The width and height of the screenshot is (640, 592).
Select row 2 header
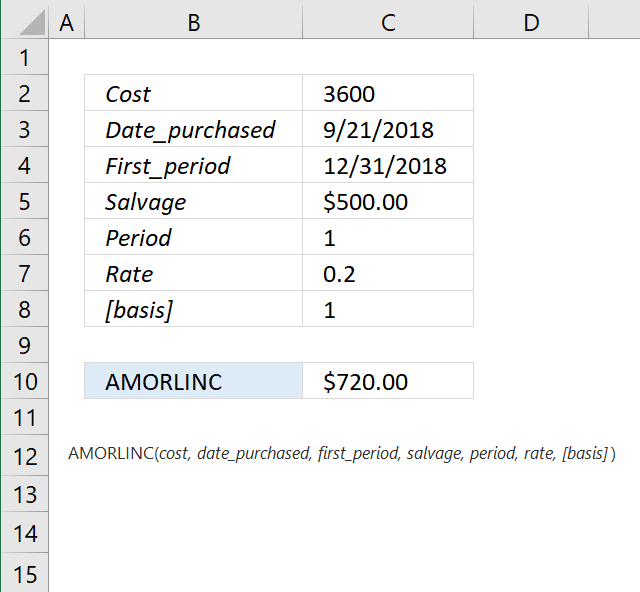click(x=24, y=93)
